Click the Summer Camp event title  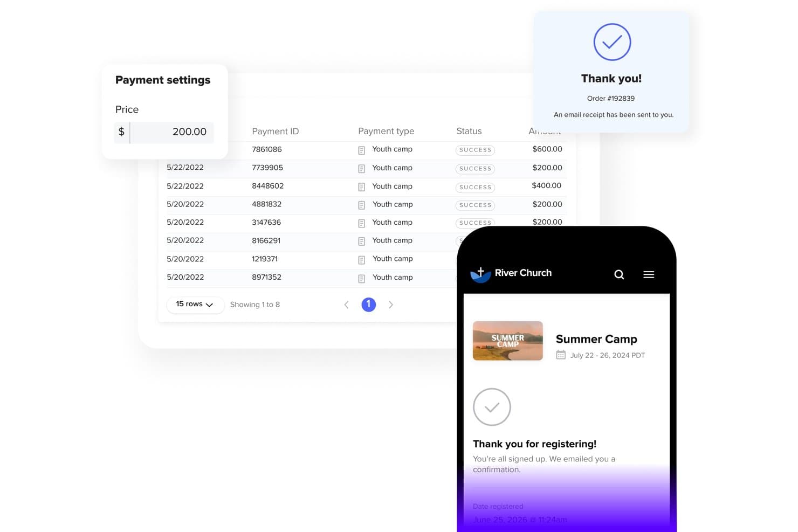tap(596, 339)
